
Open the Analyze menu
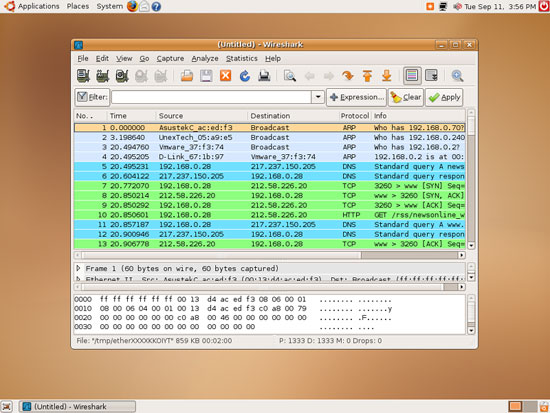205,59
